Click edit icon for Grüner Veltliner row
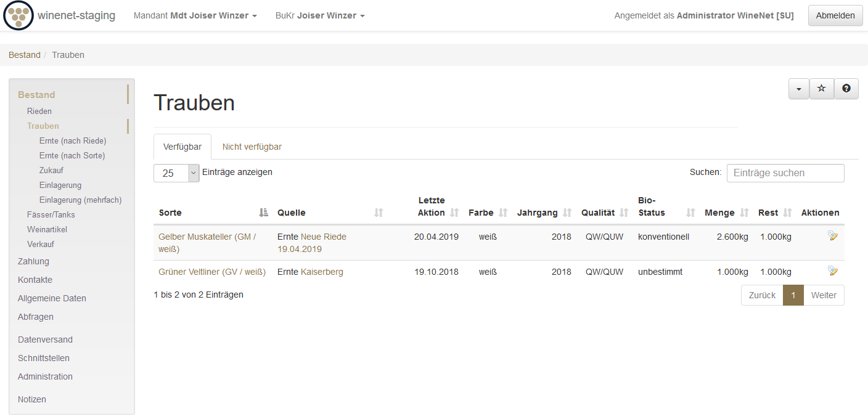This screenshot has height=419, width=868. (833, 271)
